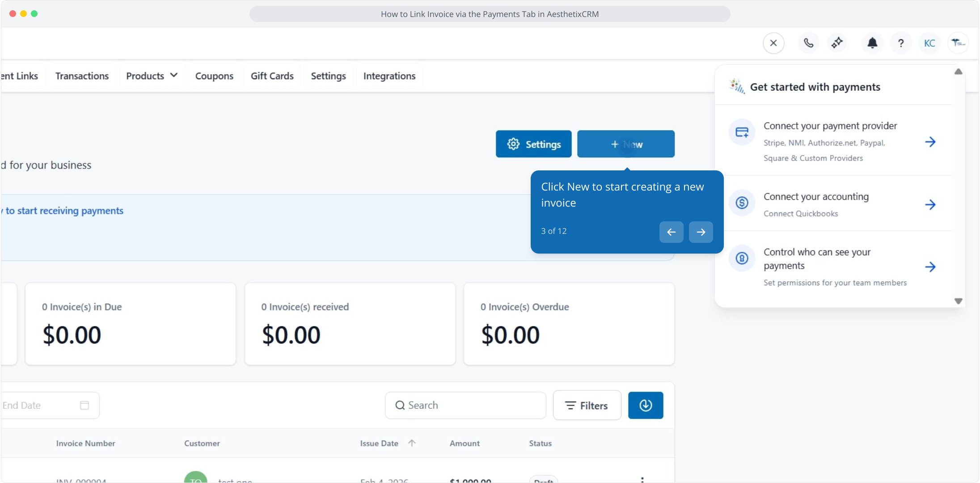Expand the Products dropdown menu
The height and width of the screenshot is (483, 980).
[152, 76]
